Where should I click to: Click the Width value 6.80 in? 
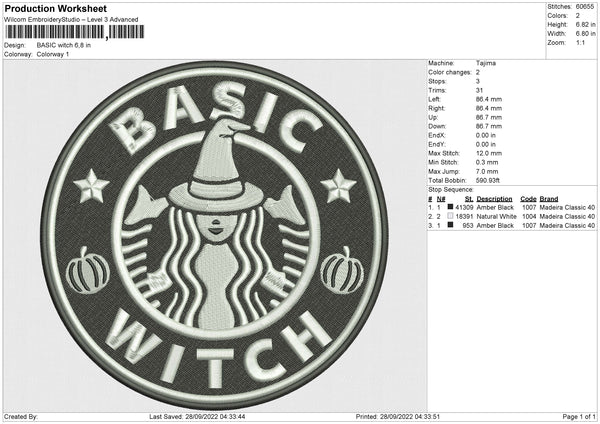585,34
